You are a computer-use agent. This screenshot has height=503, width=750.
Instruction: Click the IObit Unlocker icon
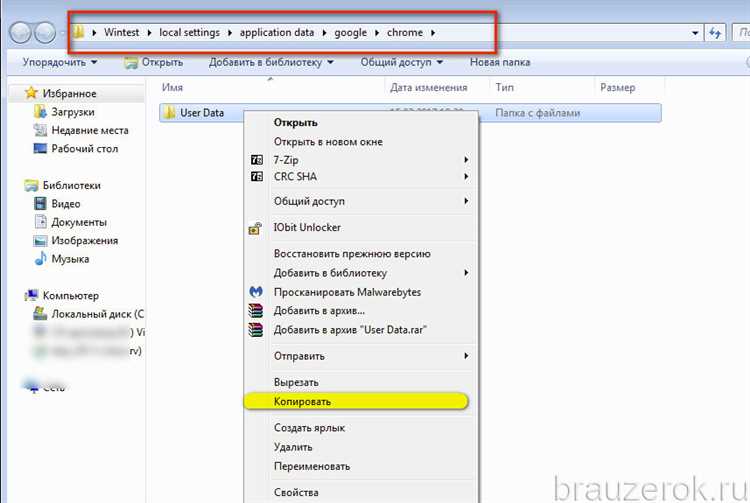pyautogui.click(x=255, y=228)
